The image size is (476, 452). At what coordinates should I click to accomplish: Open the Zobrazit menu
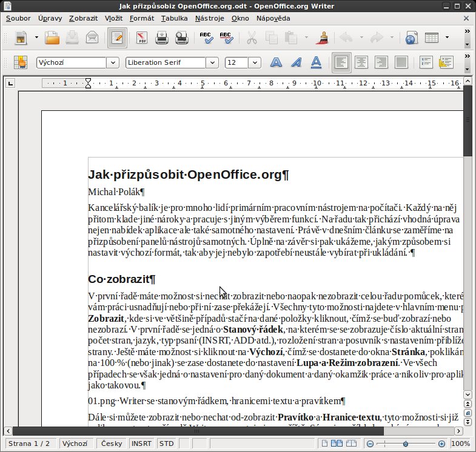pyautogui.click(x=84, y=19)
